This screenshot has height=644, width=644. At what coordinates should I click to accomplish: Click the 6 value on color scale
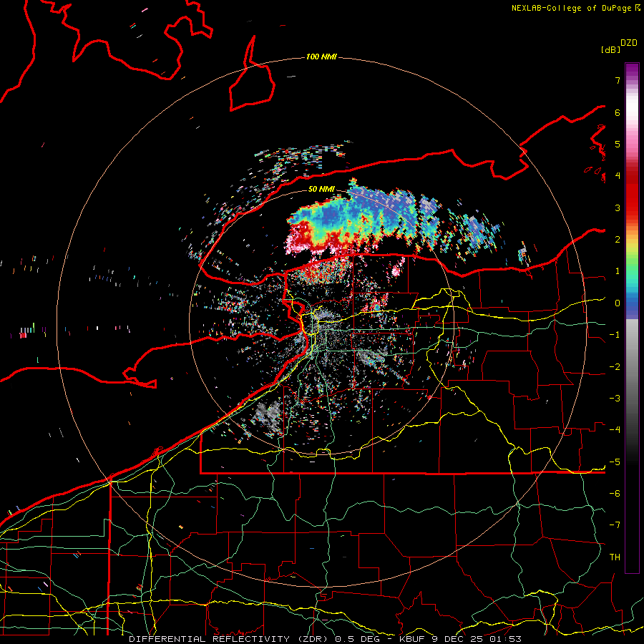[x=618, y=112]
